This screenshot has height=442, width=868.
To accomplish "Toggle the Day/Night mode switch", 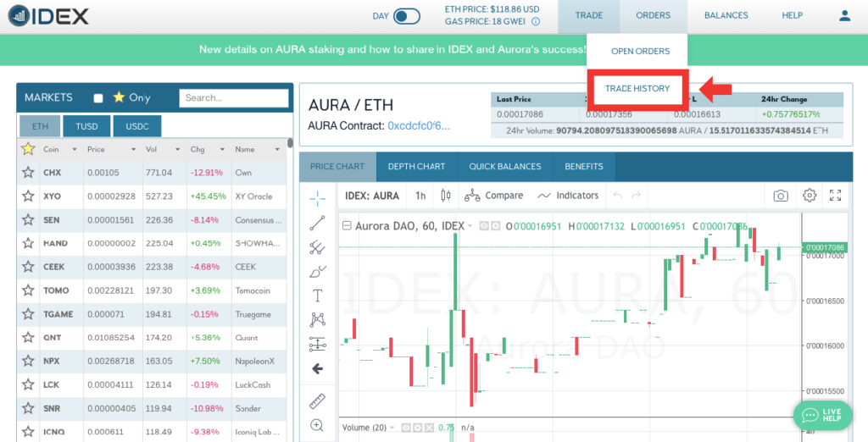I will click(407, 16).
